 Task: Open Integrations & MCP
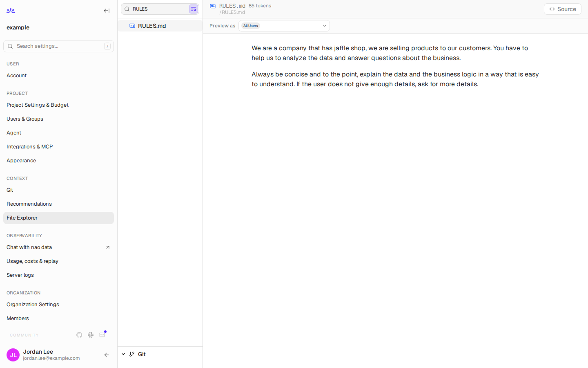click(58, 147)
